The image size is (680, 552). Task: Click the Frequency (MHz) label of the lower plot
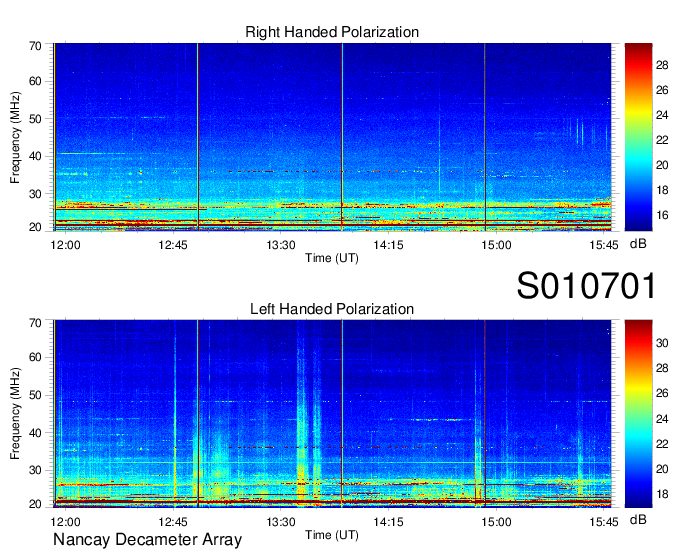pos(15,414)
